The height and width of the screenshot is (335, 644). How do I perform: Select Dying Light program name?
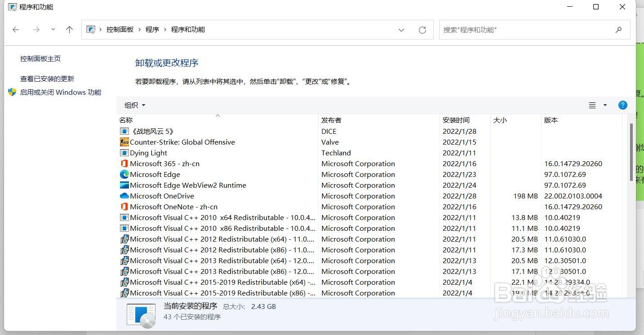point(149,153)
